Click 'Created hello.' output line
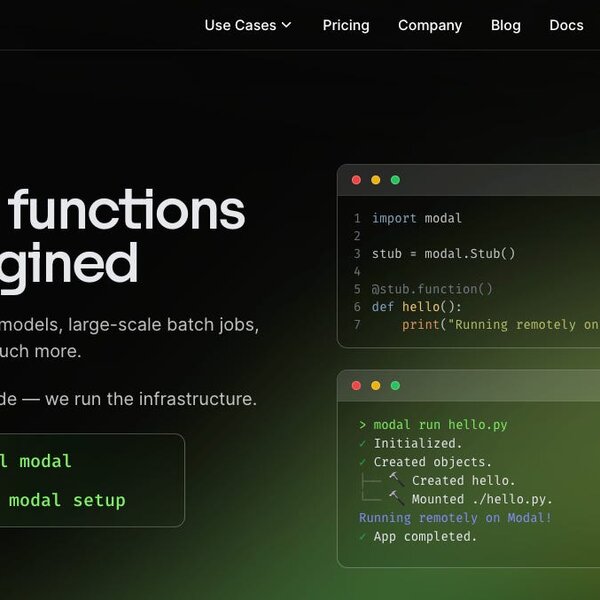 pyautogui.click(x=463, y=480)
